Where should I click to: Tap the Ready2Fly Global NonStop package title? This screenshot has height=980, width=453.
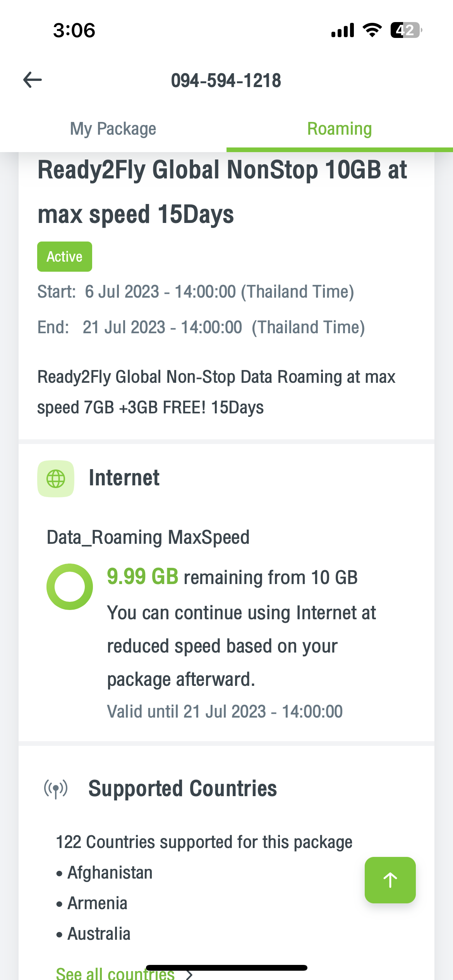coord(222,192)
